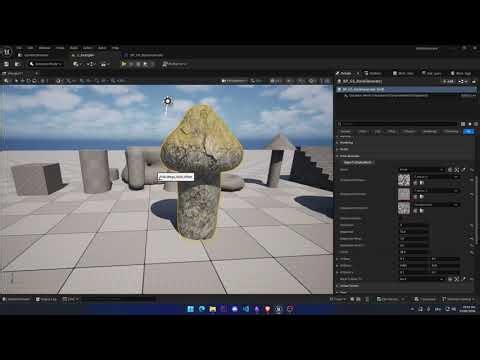Click the Unreal Engine logo icon
This screenshot has width=480, height=360.
(x=7, y=52)
